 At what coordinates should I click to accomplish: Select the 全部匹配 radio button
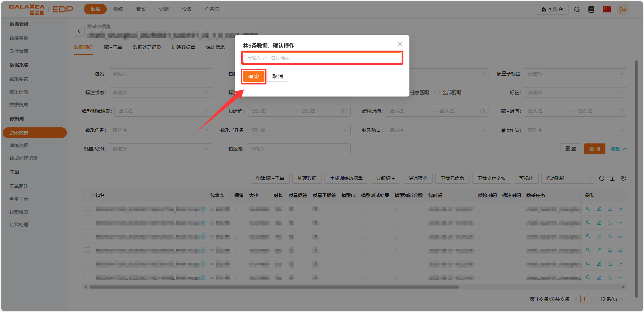tap(437, 92)
